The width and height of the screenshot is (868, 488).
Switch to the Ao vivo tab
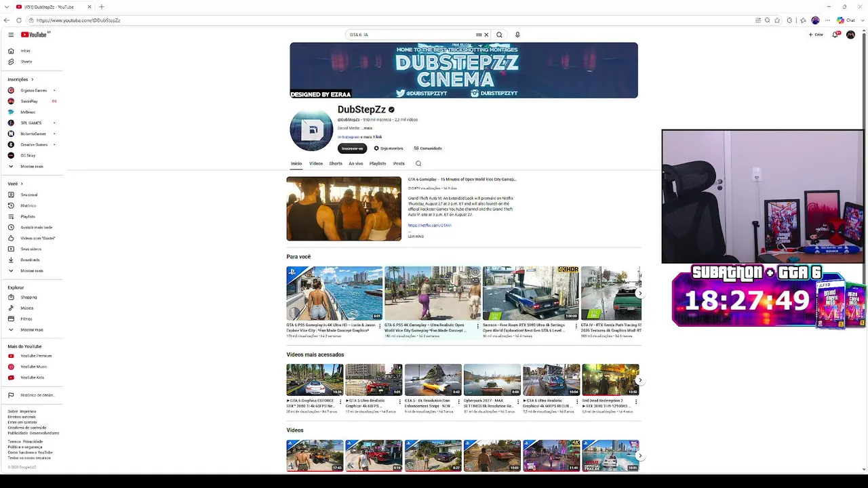coord(356,163)
